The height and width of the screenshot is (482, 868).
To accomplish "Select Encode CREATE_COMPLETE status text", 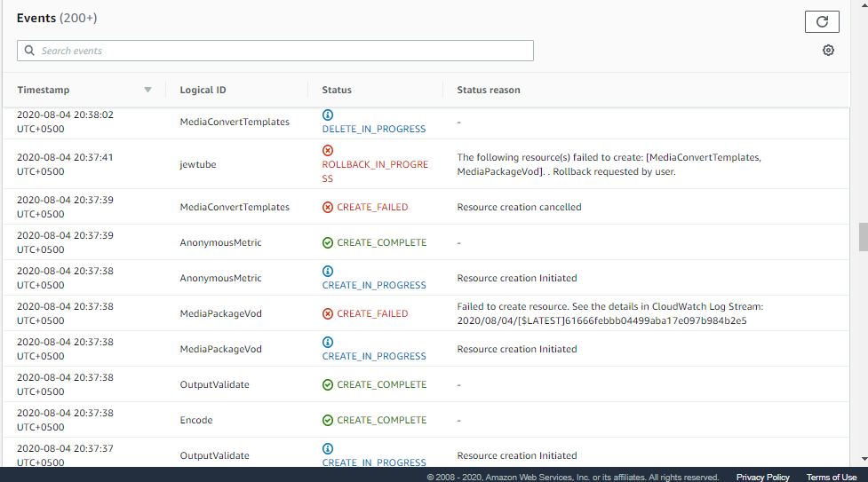I will tap(381, 420).
